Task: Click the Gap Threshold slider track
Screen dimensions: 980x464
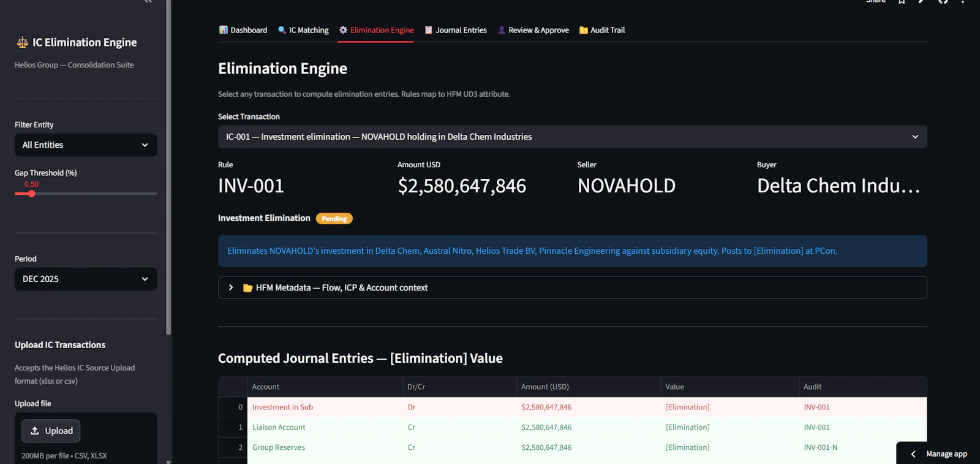Action: (x=86, y=194)
